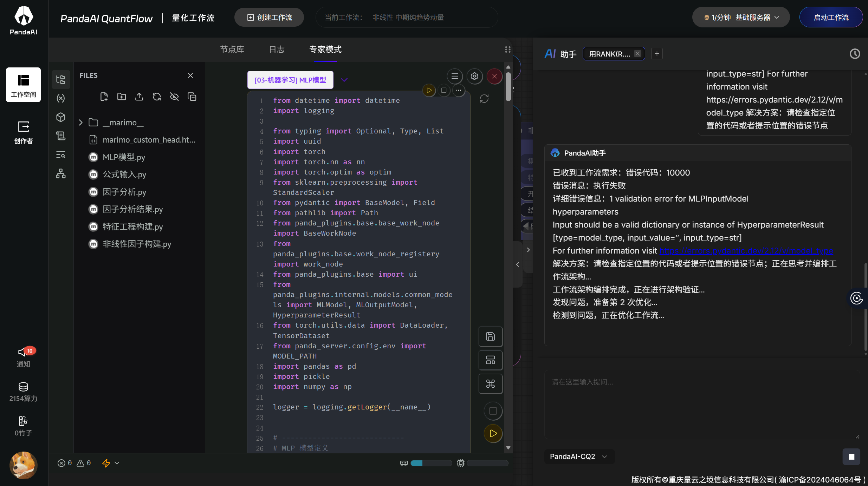The image size is (868, 486).
Task: Open the 通知 notifications with 10 badge
Action: point(24,357)
